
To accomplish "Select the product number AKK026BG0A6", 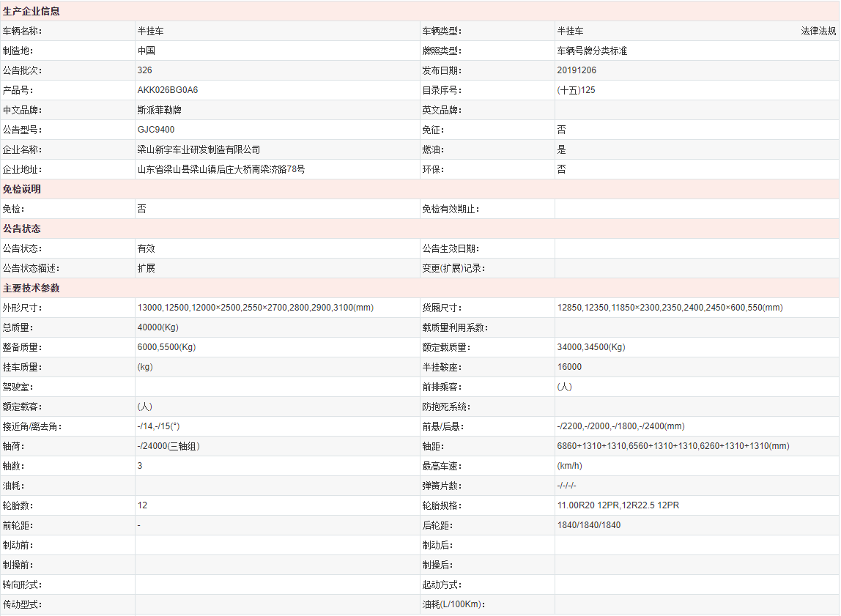I will coord(168,90).
